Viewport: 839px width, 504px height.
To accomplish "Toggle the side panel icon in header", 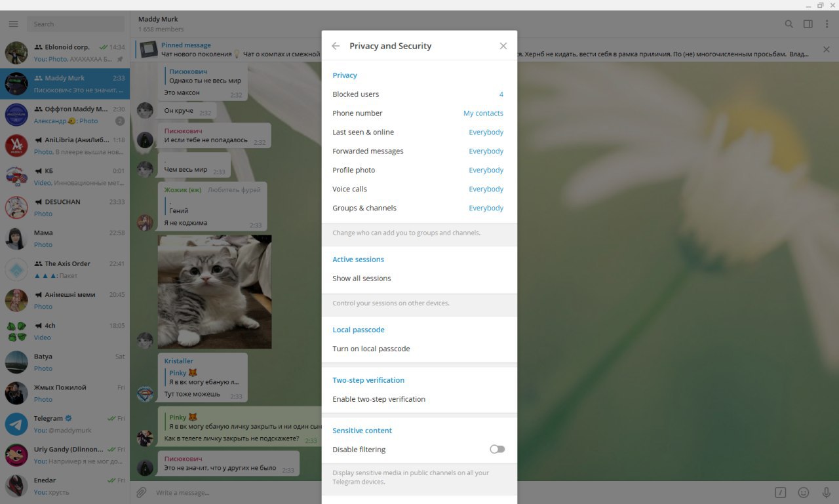I will pyautogui.click(x=808, y=24).
